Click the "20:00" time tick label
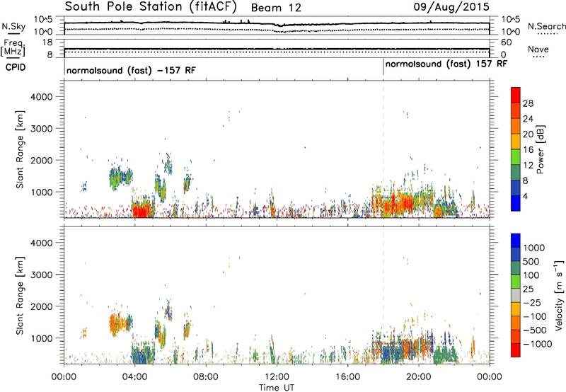Screen dimensions: 566x392 pyautogui.click(x=419, y=377)
